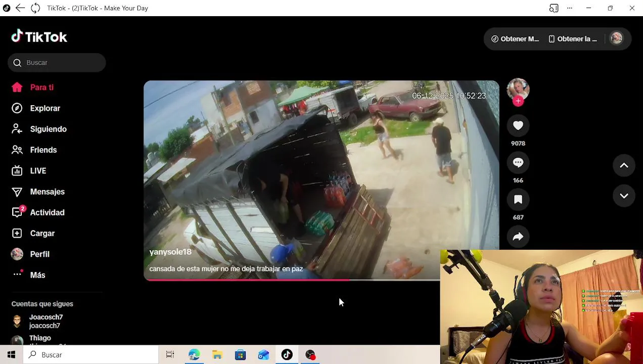This screenshot has height=364, width=643.
Task: Open File Explorer from taskbar
Action: pos(217,355)
